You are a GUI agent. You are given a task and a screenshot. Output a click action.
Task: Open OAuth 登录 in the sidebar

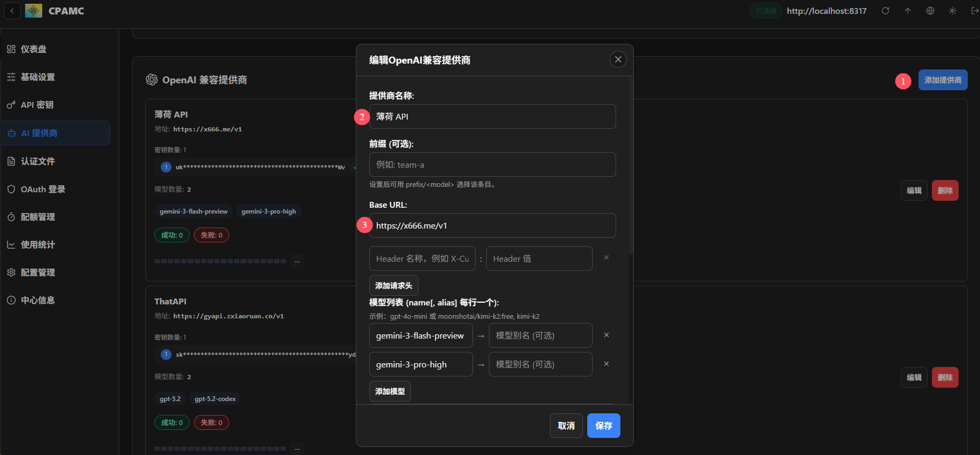[56, 189]
